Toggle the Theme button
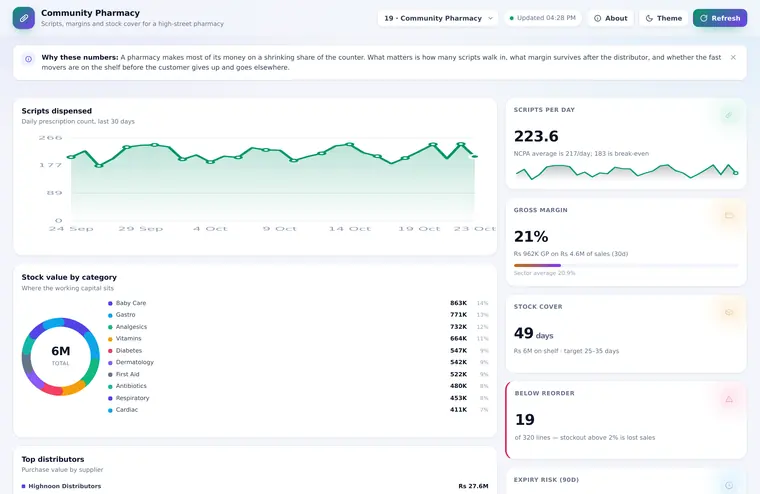The height and width of the screenshot is (494, 760). coord(664,18)
